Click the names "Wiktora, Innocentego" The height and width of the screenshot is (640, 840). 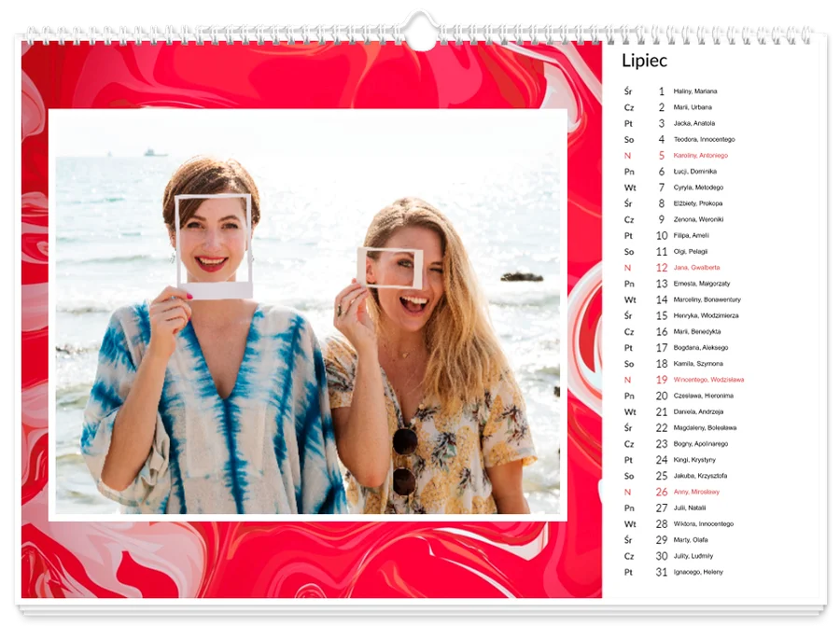pyautogui.click(x=704, y=524)
